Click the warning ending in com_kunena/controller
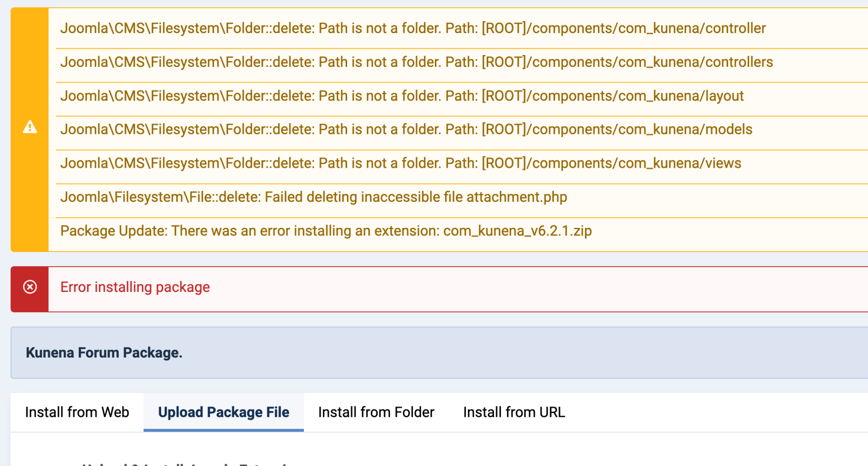Screen dimensions: 868x466 click(413, 28)
